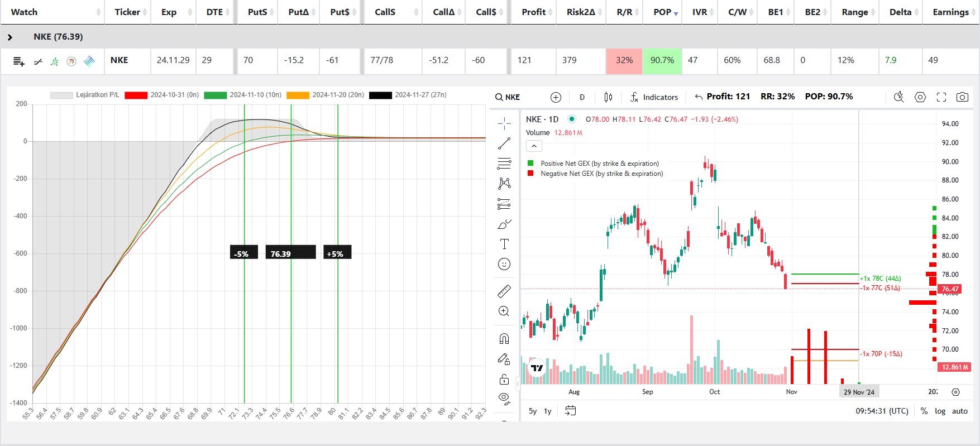Open the go-to-date calendar icon

[570, 411]
